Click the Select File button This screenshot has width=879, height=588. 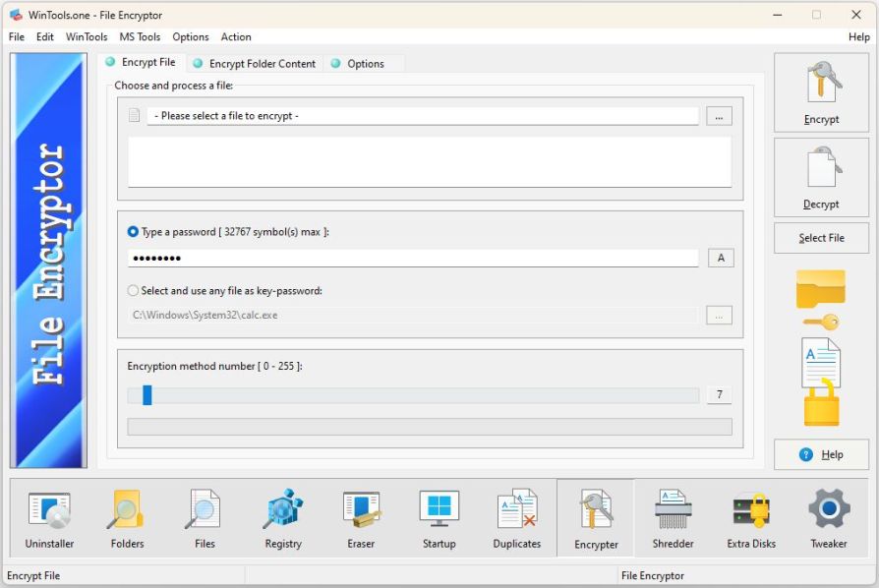tap(821, 238)
